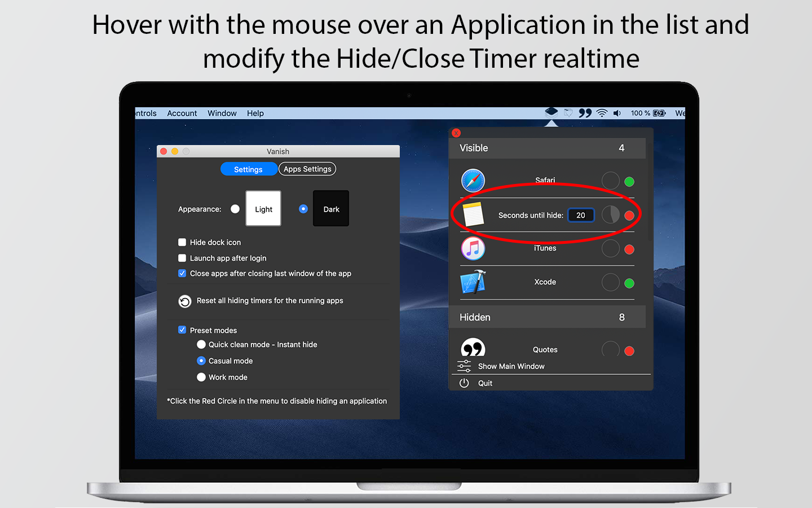Click the half-filled timer circle for Notes
The height and width of the screenshot is (508, 812).
tap(610, 214)
